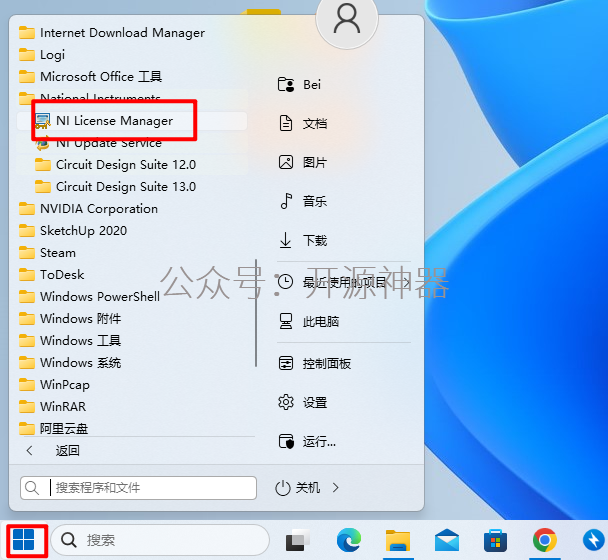608x560 pixels.
Task: Launch NI Update Service
Action: click(x=132, y=143)
